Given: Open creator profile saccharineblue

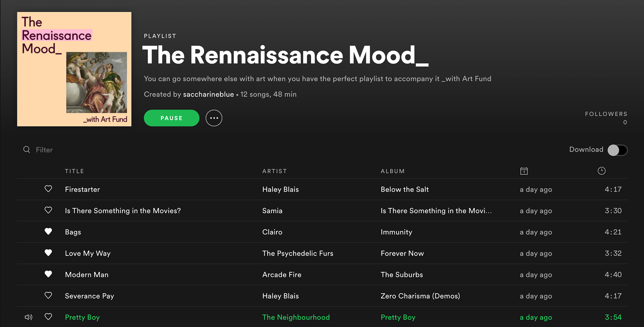Looking at the screenshot, I should tap(208, 94).
